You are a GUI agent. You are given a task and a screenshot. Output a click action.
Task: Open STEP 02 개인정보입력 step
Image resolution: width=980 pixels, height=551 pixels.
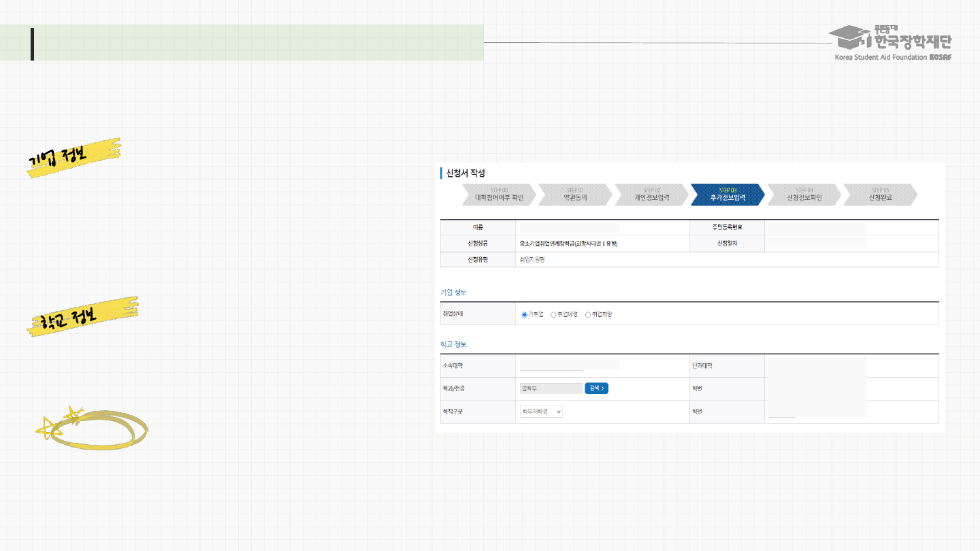tap(651, 195)
